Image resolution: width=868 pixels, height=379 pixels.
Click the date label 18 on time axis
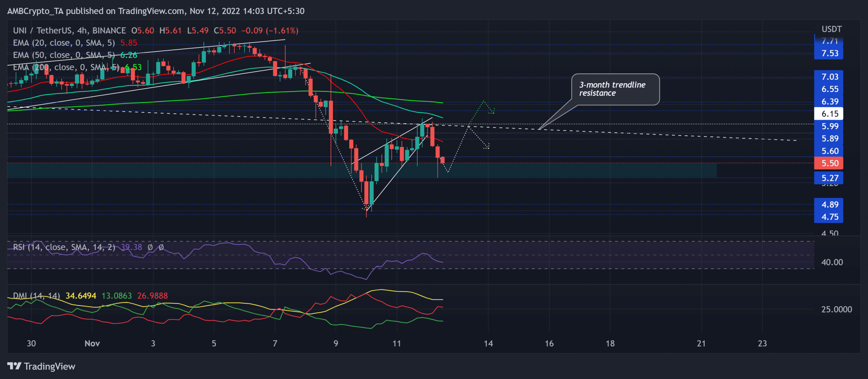(x=610, y=343)
